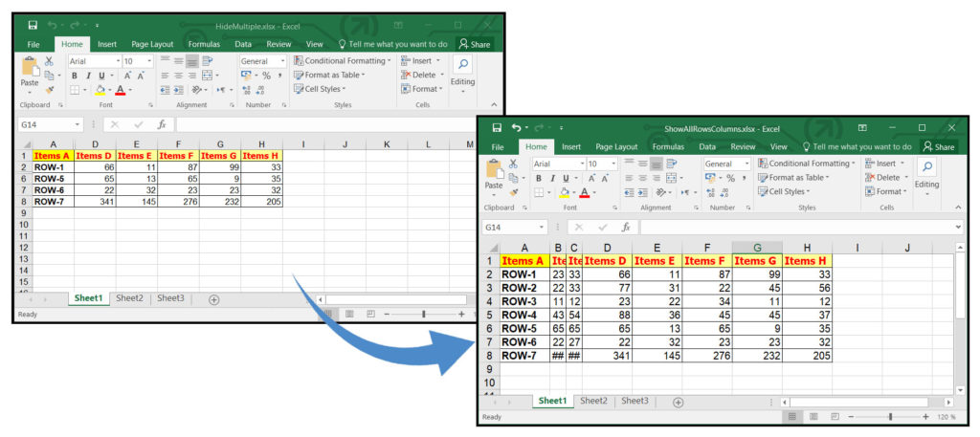This screenshot has height=437, width=980.
Task: Click Format Painter brush in ShowAllRowsColumns window
Action: click(x=514, y=192)
